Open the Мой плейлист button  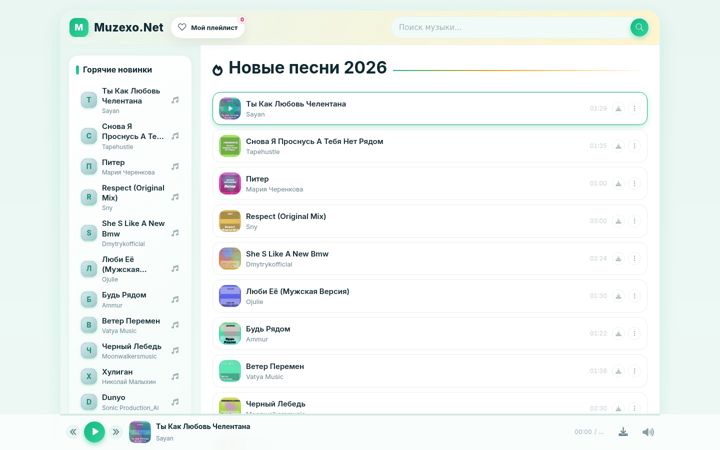(208, 28)
